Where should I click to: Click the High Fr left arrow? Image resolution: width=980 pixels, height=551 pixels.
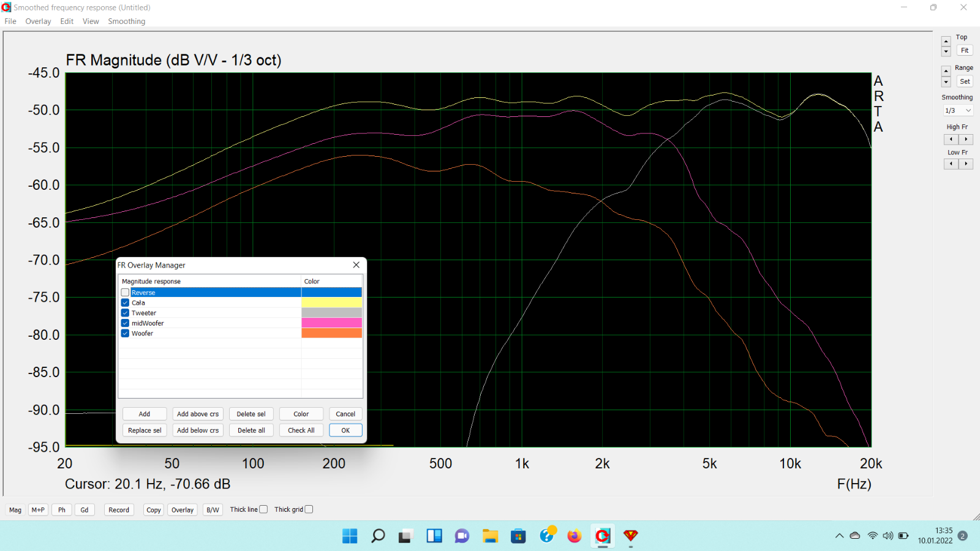click(x=951, y=140)
